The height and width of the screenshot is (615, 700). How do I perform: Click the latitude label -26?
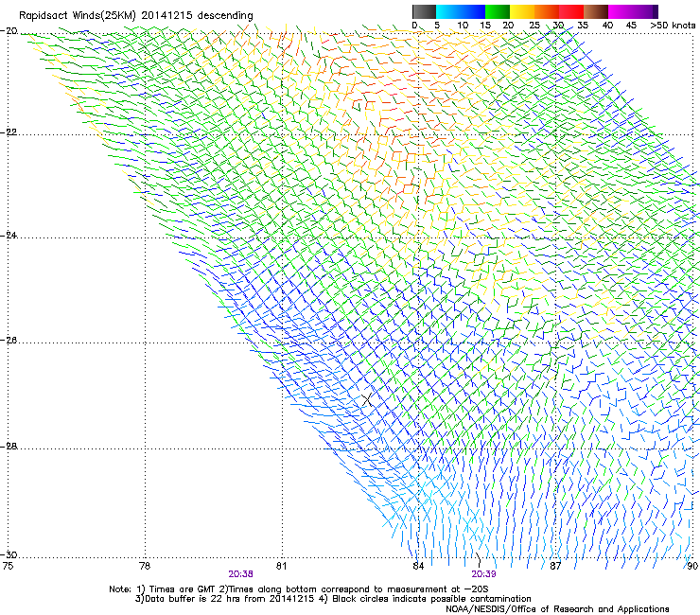(x=9, y=341)
